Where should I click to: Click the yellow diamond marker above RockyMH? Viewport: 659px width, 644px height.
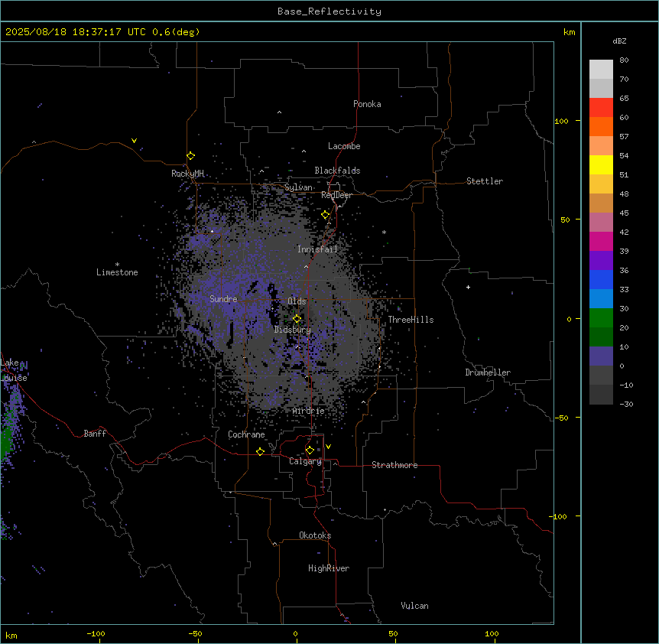(x=190, y=156)
